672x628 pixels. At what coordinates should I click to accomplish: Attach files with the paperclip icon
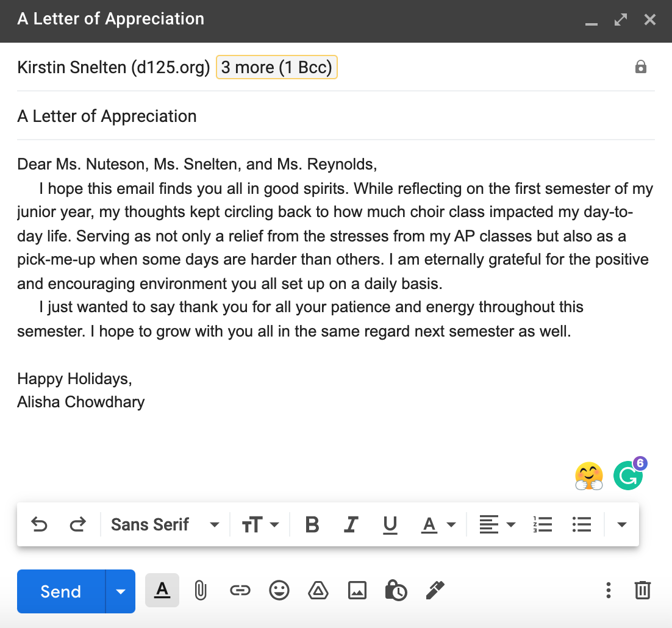click(200, 590)
